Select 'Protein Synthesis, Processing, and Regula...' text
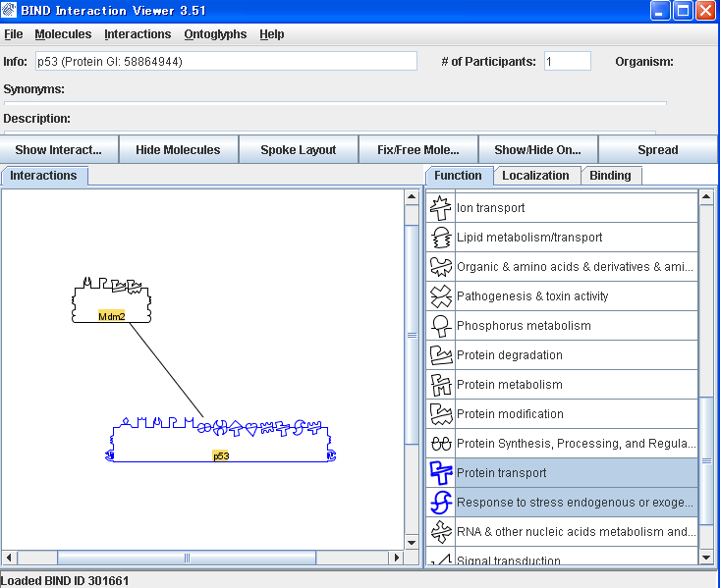Viewport: 720px width, 588px height. [577, 444]
